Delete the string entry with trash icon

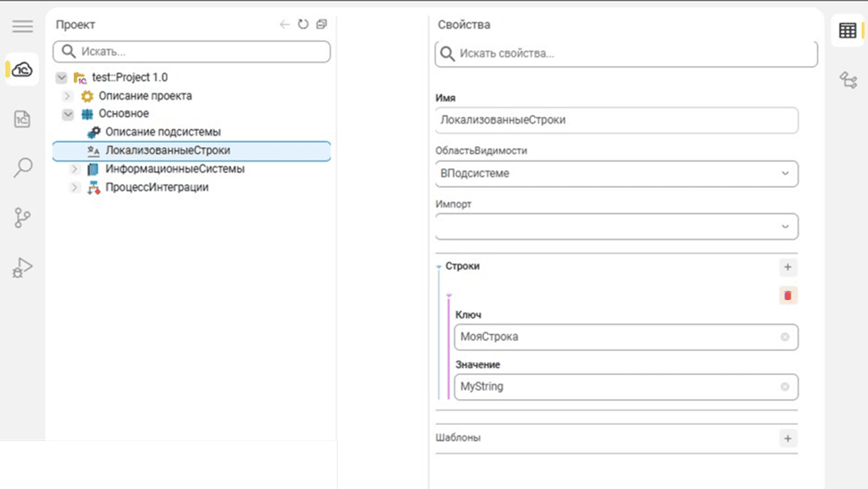788,296
